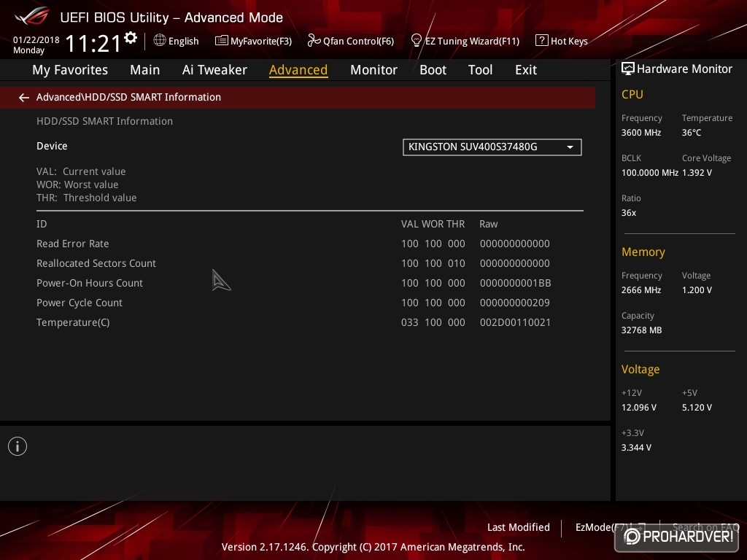Click +5V reading 5.120 V
This screenshot has height=560, width=747.
pyautogui.click(x=697, y=408)
